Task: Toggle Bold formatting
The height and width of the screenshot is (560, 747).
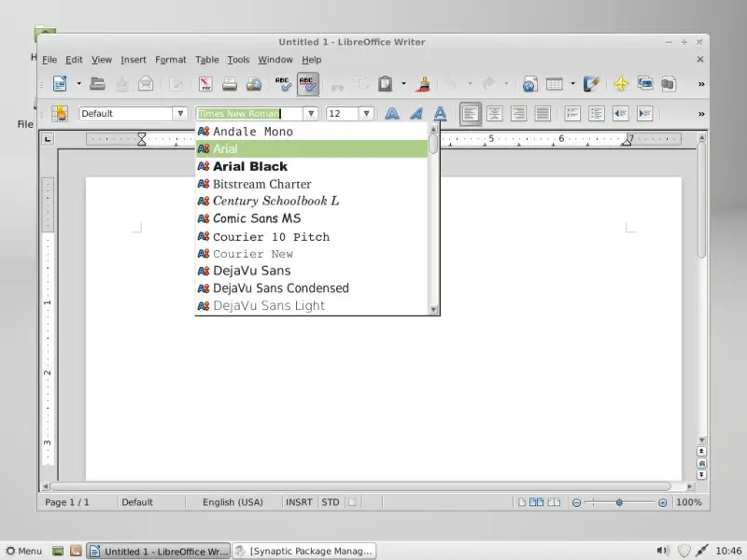Action: (392, 113)
